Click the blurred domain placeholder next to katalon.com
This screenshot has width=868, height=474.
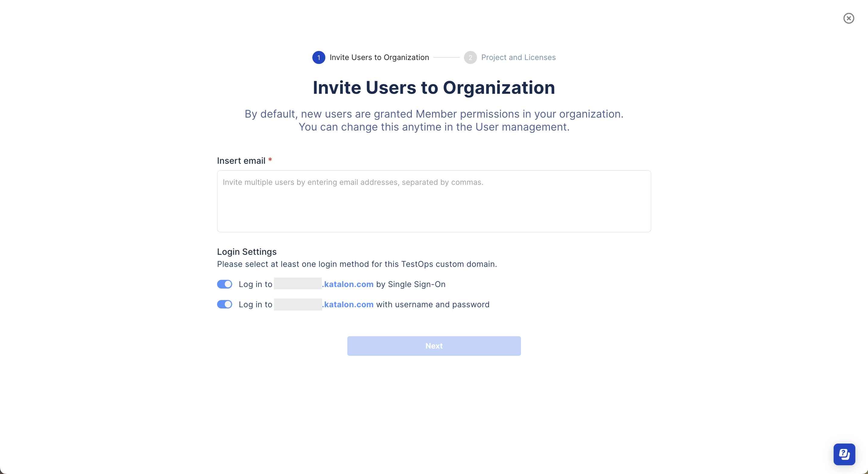297,284
